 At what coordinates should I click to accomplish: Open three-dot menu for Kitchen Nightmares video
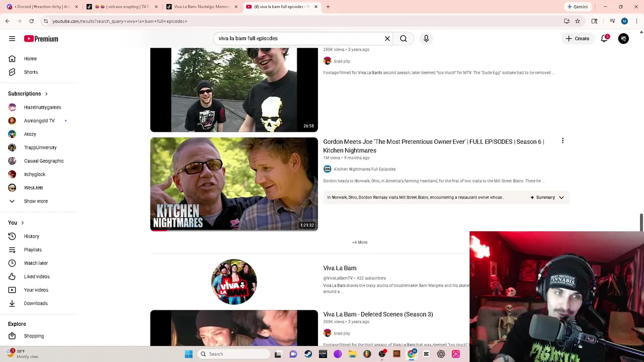click(x=562, y=141)
